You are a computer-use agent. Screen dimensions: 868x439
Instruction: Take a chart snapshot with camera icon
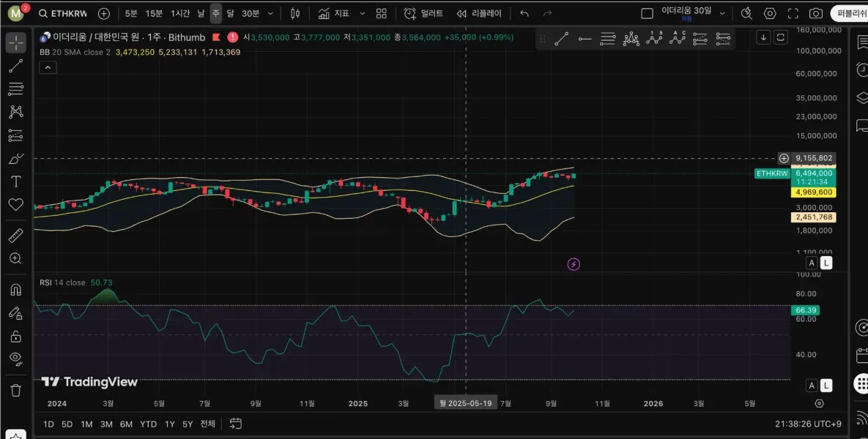click(815, 13)
